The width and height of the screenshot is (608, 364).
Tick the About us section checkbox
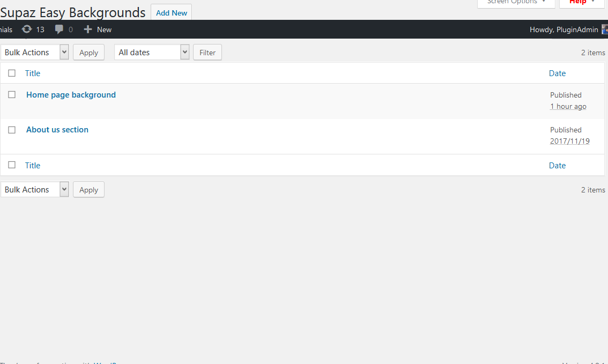[12, 130]
